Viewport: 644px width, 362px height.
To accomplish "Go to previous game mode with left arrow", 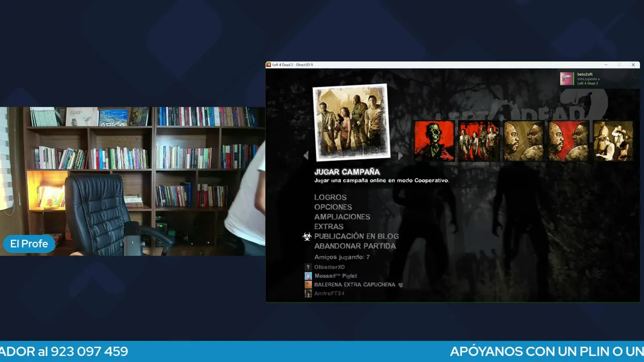I will [305, 156].
